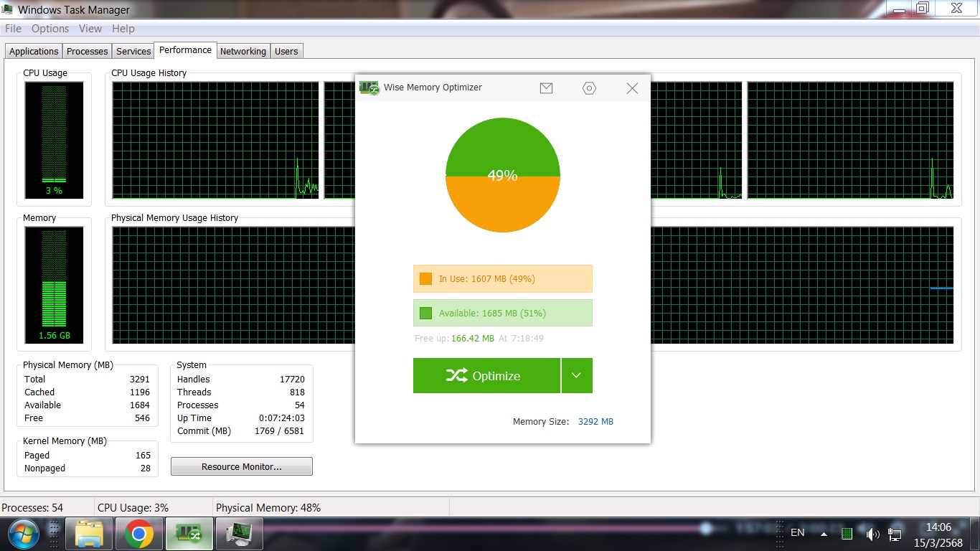980x551 pixels.
Task: Expand the dropdown arrow beside Optimize
Action: (577, 375)
